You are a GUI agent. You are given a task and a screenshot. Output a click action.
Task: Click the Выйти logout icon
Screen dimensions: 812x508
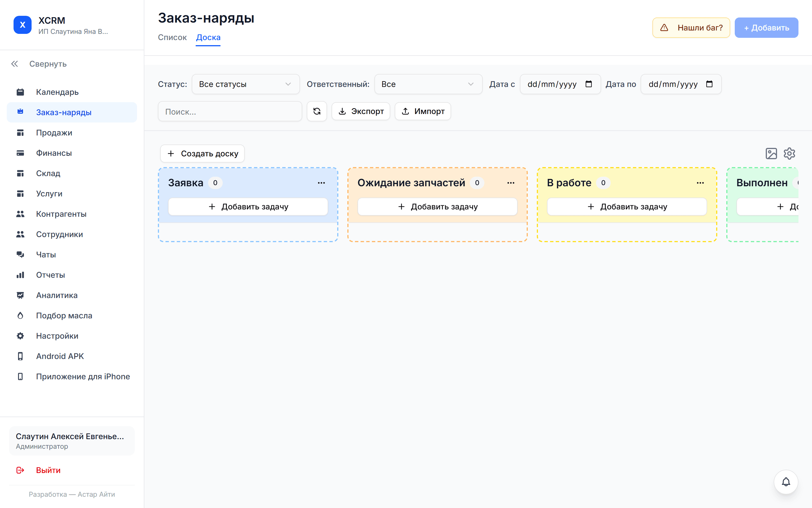pos(20,470)
